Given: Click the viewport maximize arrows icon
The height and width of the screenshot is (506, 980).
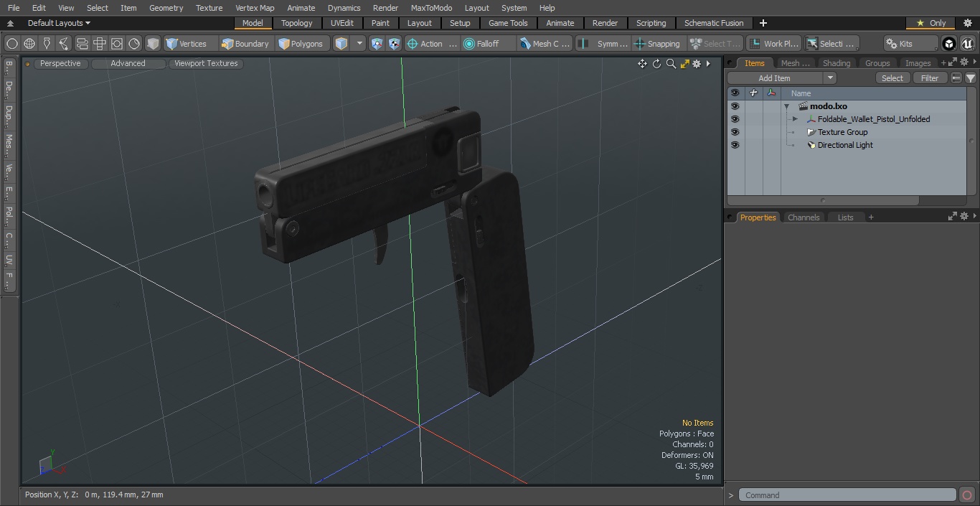Looking at the screenshot, I should (684, 64).
